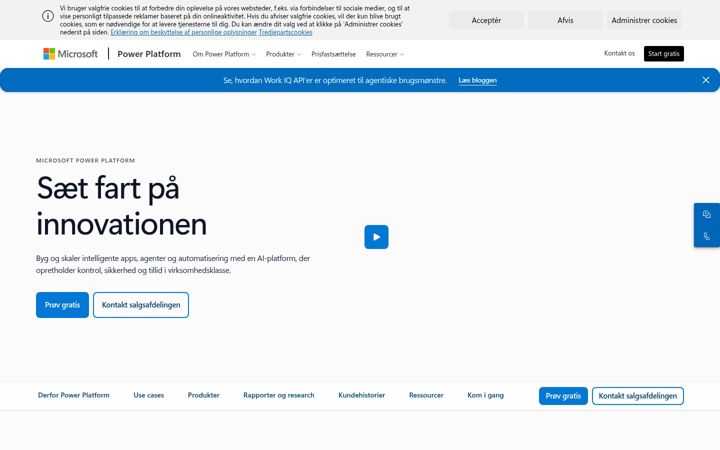The image size is (720, 450).
Task: Open the Microsoft logo homepage link
Action: (x=70, y=54)
